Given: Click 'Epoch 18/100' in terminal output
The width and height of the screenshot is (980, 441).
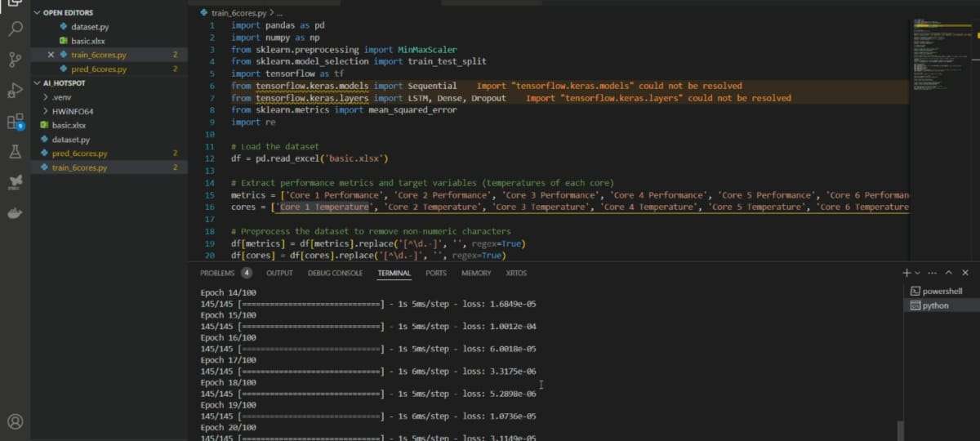Looking at the screenshot, I should pos(229,382).
